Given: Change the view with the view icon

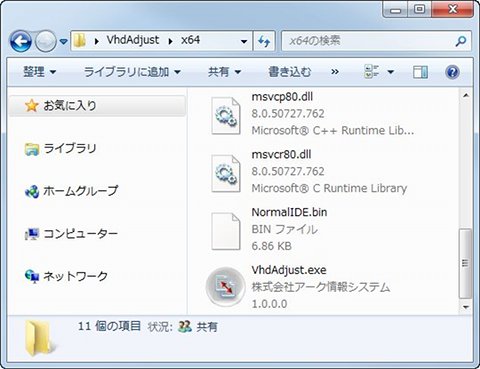Looking at the screenshot, I should (x=371, y=72).
